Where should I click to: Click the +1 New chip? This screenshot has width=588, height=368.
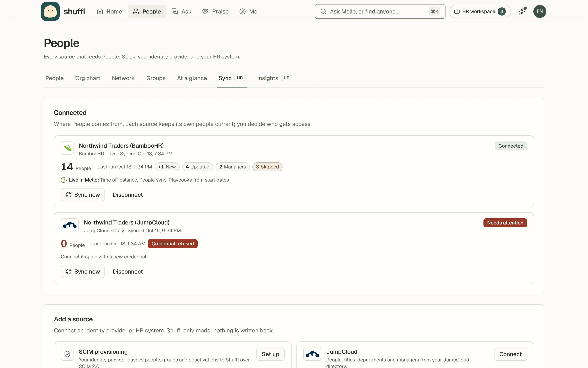(x=167, y=167)
